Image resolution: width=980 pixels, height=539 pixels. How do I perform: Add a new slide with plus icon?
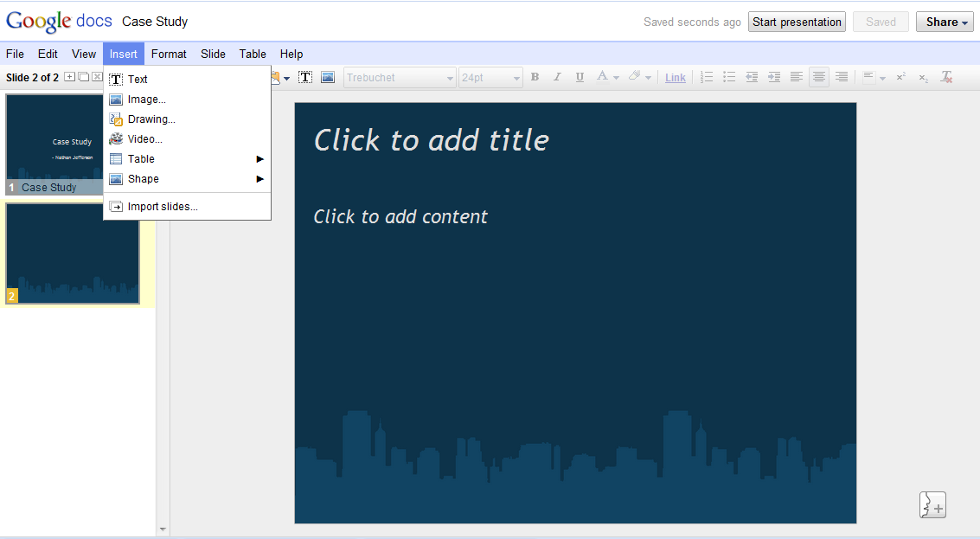pyautogui.click(x=70, y=77)
